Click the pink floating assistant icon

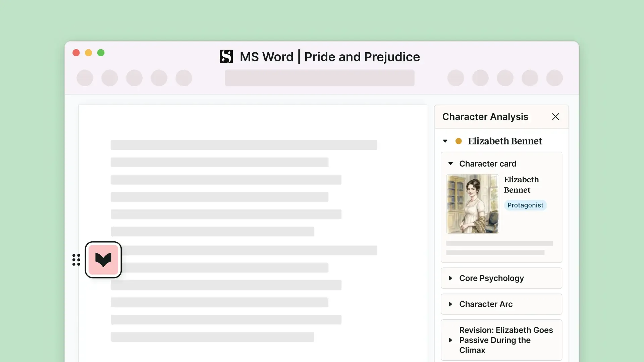click(103, 260)
